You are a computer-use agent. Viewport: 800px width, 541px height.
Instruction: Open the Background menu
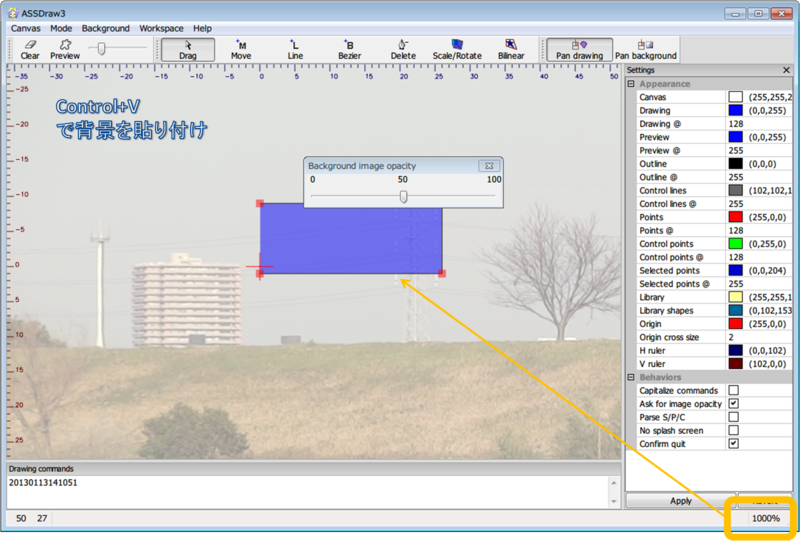coord(106,29)
